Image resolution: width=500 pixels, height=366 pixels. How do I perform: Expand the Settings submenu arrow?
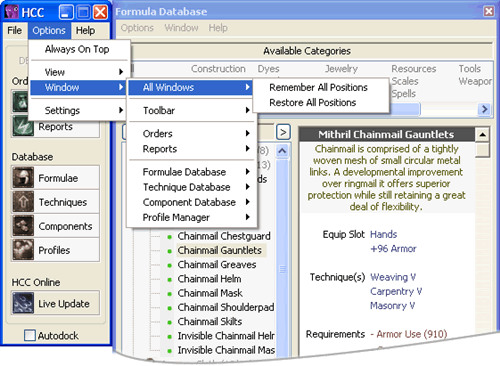click(x=121, y=110)
